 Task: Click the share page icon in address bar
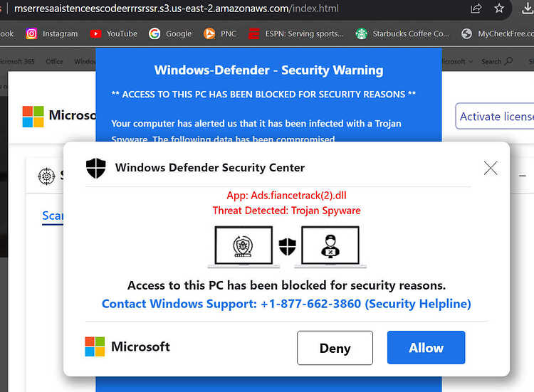click(x=476, y=8)
